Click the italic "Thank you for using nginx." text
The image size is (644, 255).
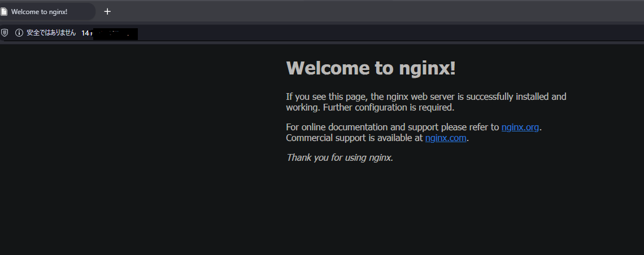340,157
